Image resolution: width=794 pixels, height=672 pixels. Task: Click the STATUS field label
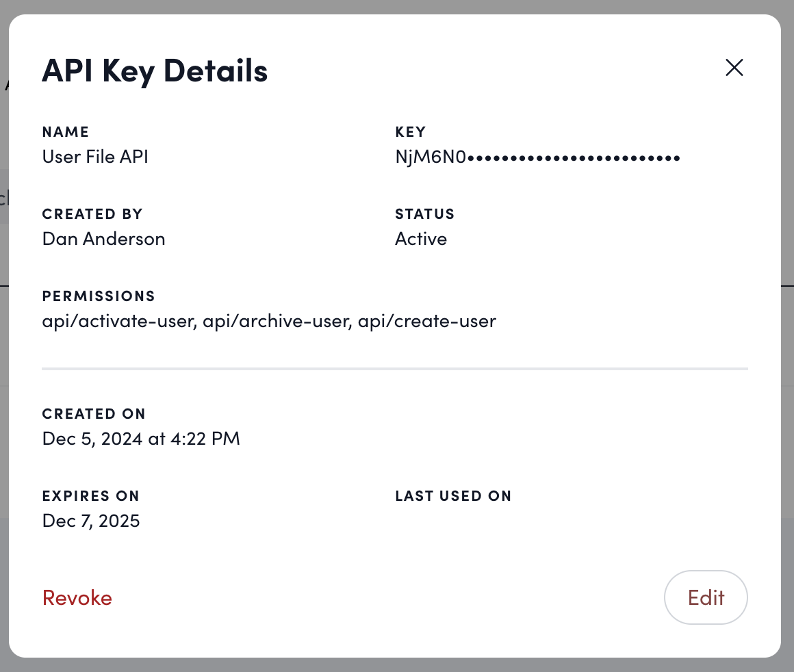pyautogui.click(x=424, y=214)
